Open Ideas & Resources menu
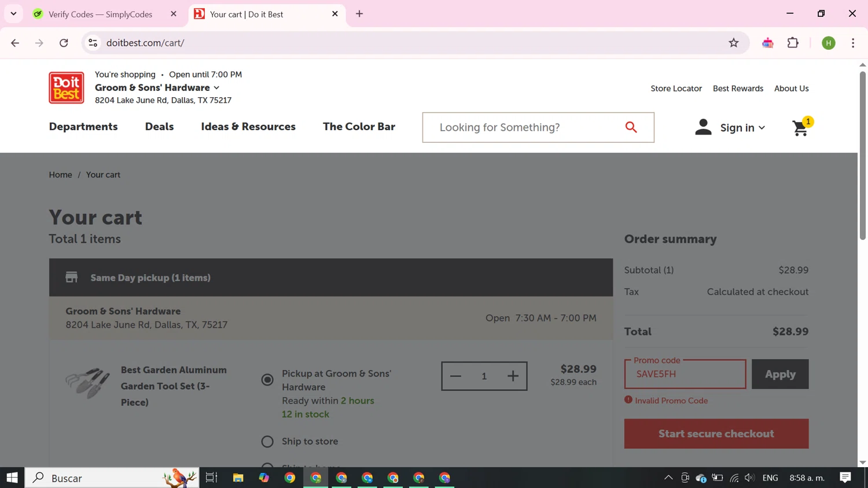The image size is (868, 488). click(248, 127)
